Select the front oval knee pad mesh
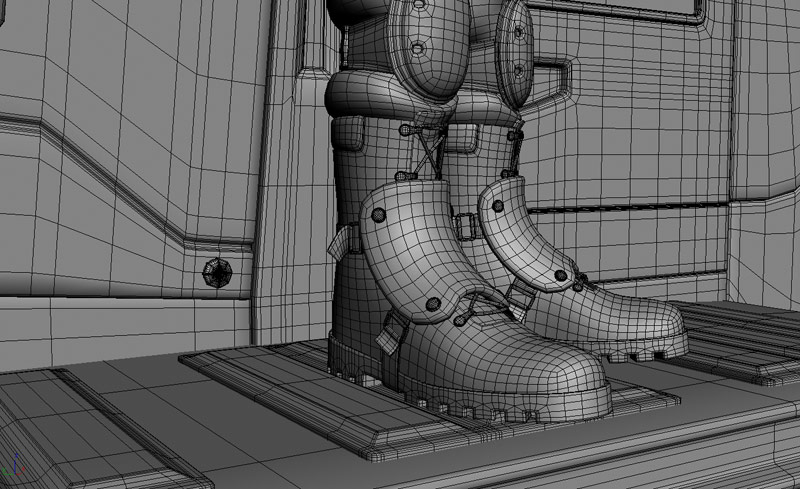800x489 pixels. (x=429, y=48)
